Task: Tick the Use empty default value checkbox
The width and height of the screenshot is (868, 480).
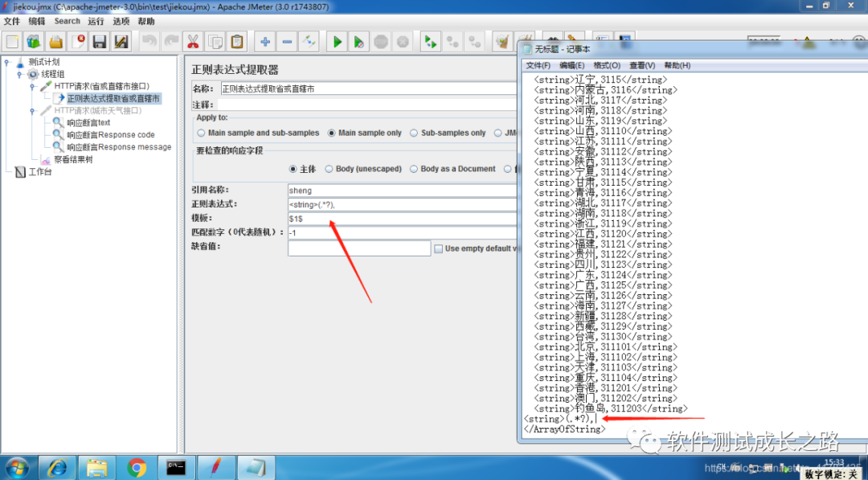Action: (x=439, y=249)
